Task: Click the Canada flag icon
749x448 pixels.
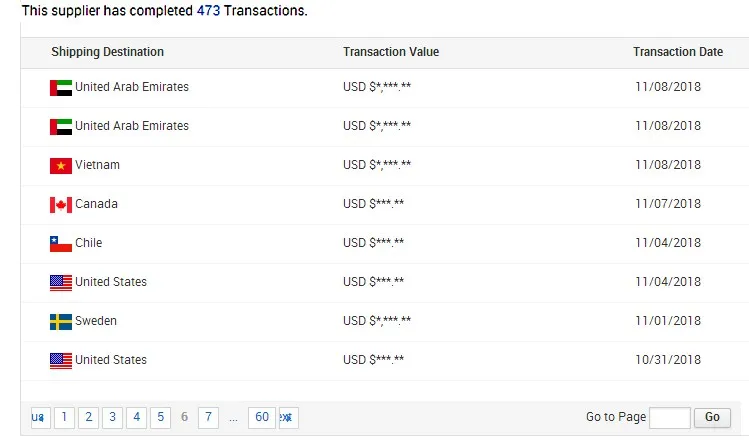Action: tap(60, 205)
